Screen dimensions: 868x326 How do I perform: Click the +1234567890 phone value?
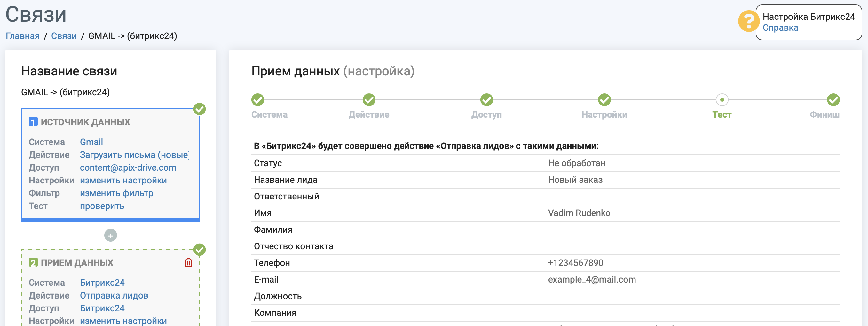(x=576, y=263)
